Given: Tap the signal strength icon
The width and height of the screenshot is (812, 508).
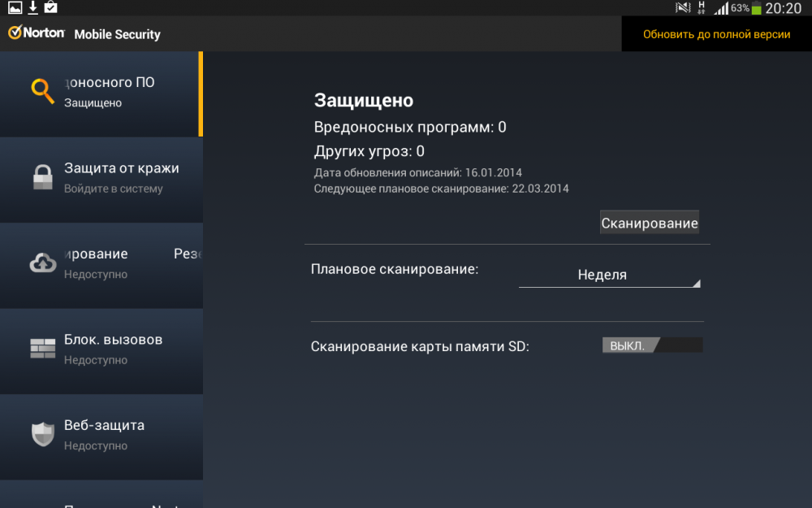Looking at the screenshot, I should click(721, 8).
